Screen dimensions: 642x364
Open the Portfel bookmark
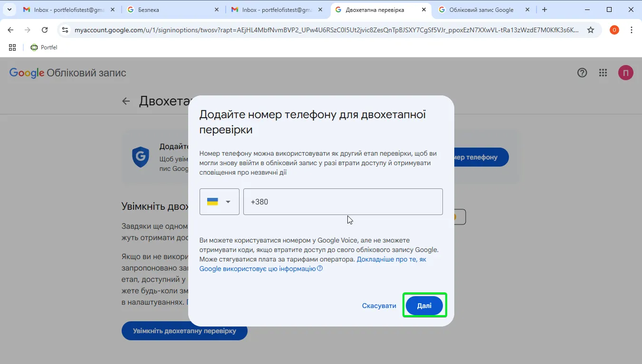point(44,47)
